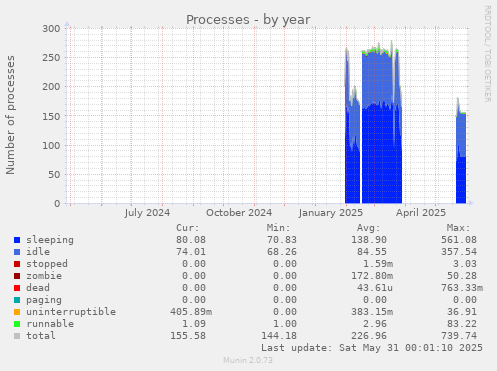The image size is (497, 371).
Task: Click the 'runnable' legend label
Action: [50, 324]
